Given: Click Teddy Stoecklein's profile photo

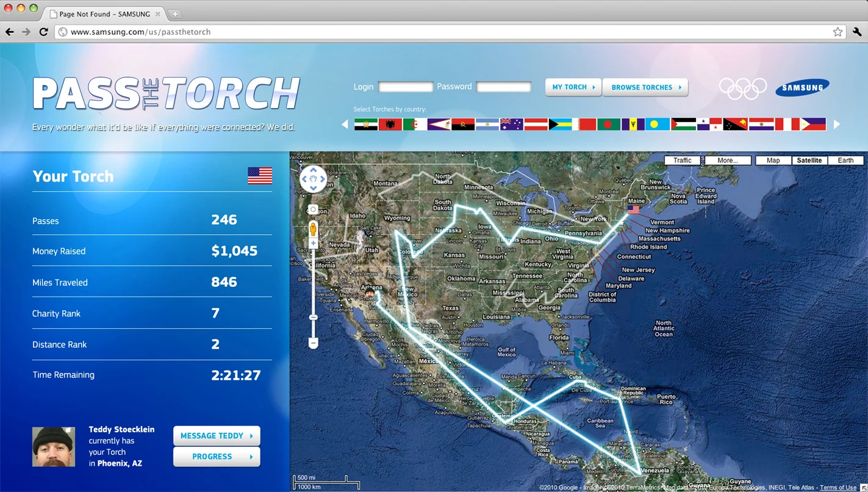Looking at the screenshot, I should coord(54,447).
